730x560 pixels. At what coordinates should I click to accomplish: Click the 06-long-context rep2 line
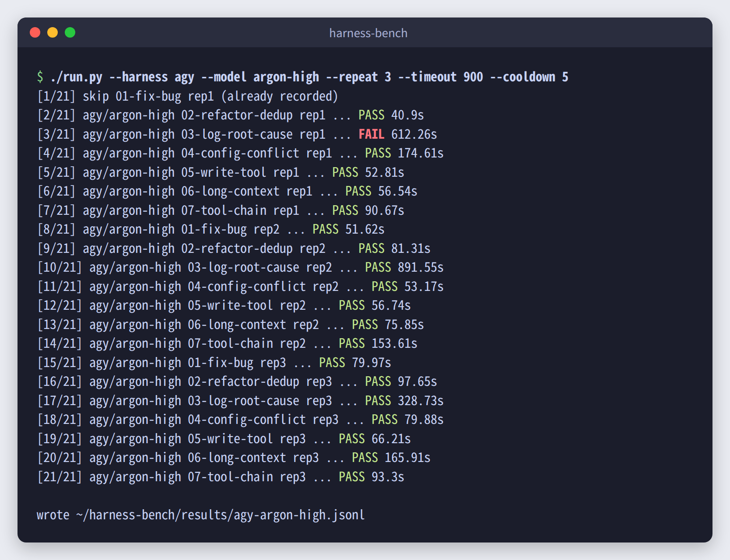[x=230, y=325]
